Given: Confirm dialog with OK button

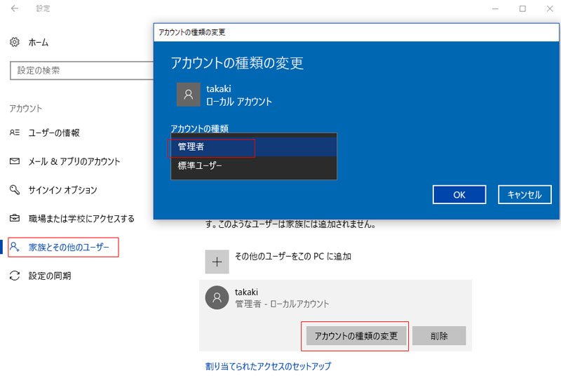Looking at the screenshot, I should (x=459, y=195).
